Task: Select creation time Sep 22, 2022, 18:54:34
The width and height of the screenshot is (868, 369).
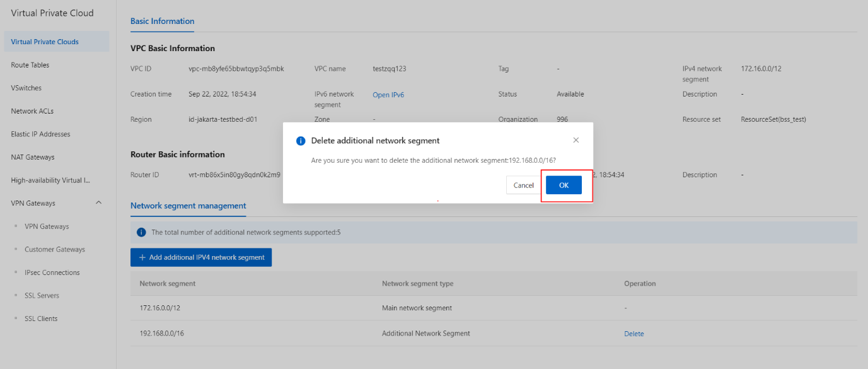Action: [223, 94]
